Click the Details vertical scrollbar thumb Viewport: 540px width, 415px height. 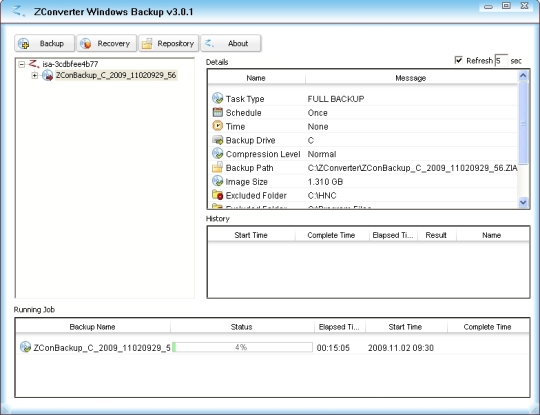(523, 123)
